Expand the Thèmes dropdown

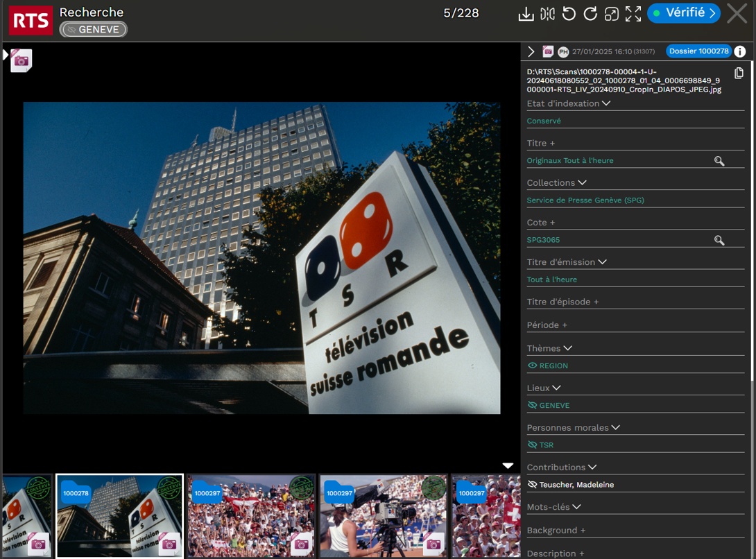coord(567,347)
